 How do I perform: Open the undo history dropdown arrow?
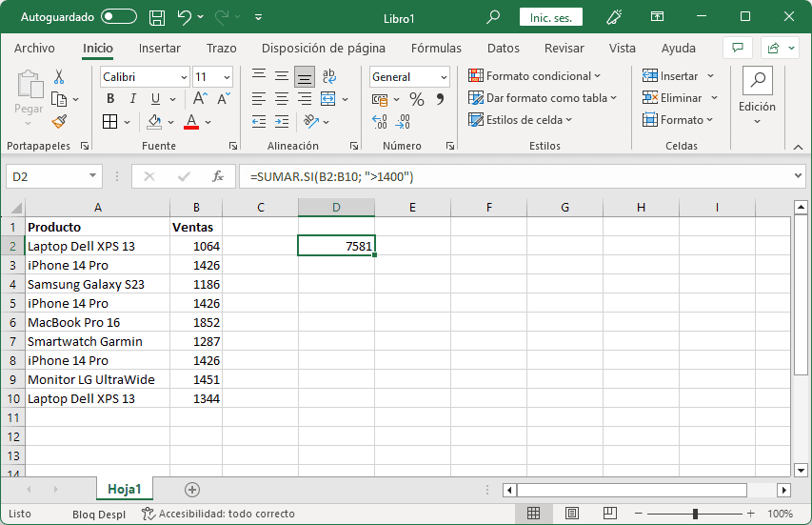(201, 17)
